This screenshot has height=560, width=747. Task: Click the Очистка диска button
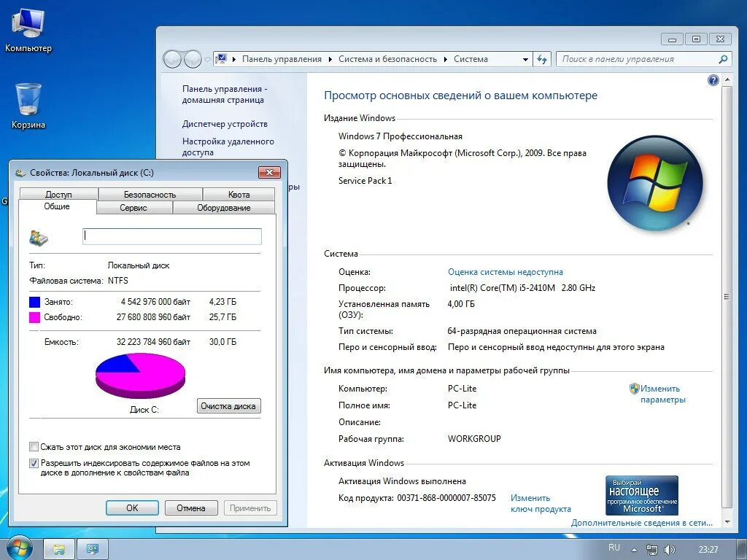(228, 405)
